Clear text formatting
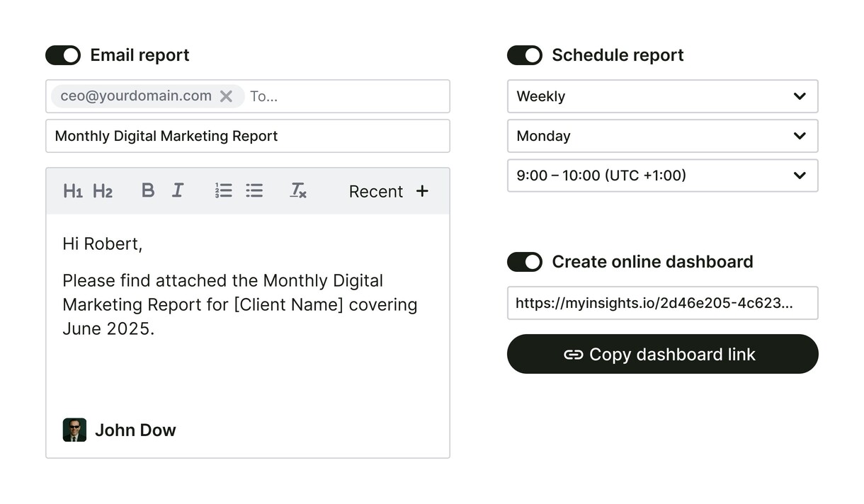 [x=298, y=190]
